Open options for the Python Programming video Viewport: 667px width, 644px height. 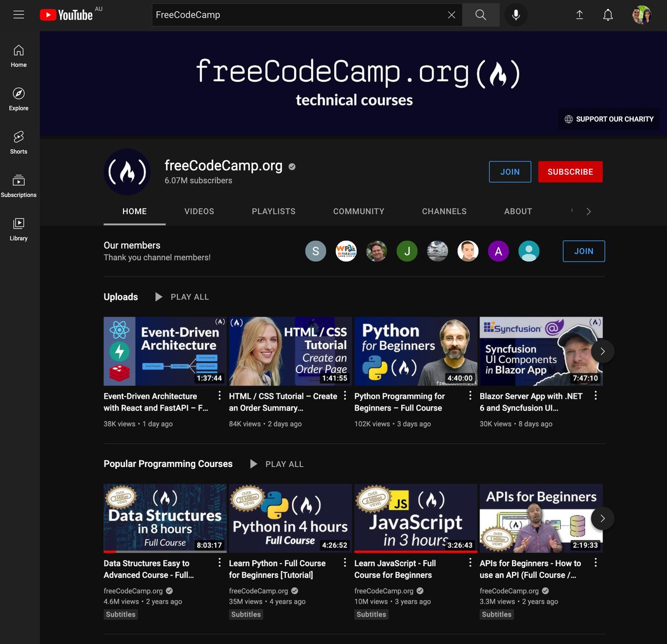pos(470,395)
